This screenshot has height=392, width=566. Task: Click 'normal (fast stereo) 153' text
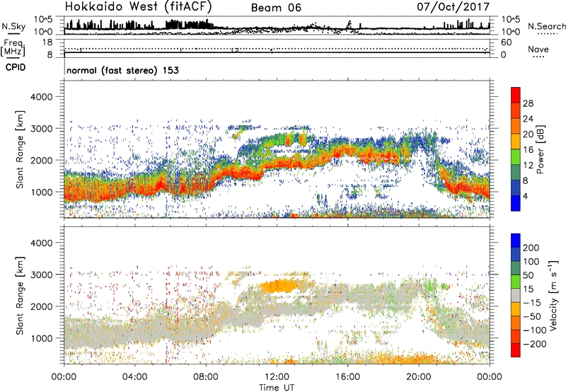coord(122,70)
